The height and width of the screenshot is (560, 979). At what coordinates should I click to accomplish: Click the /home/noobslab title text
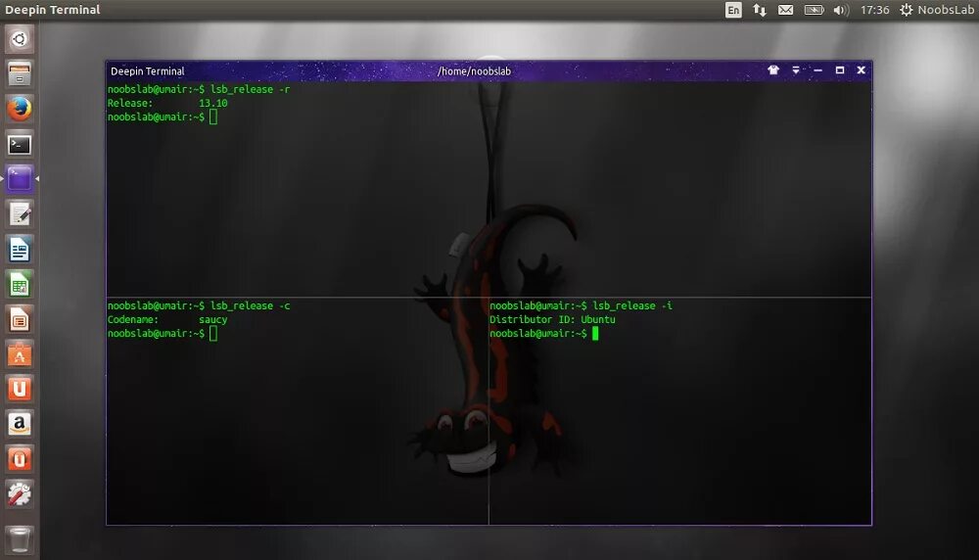coord(474,71)
